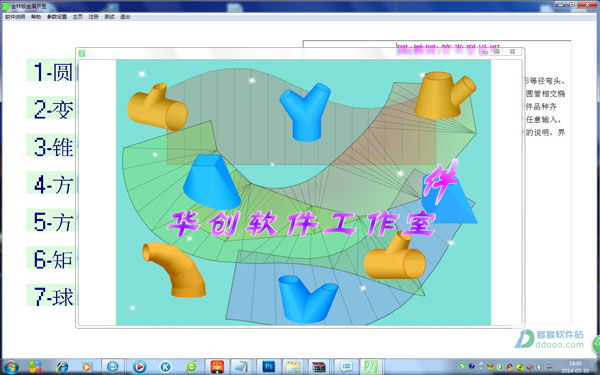
Task: Click the blue square-to-round transition shape
Action: (212, 181)
